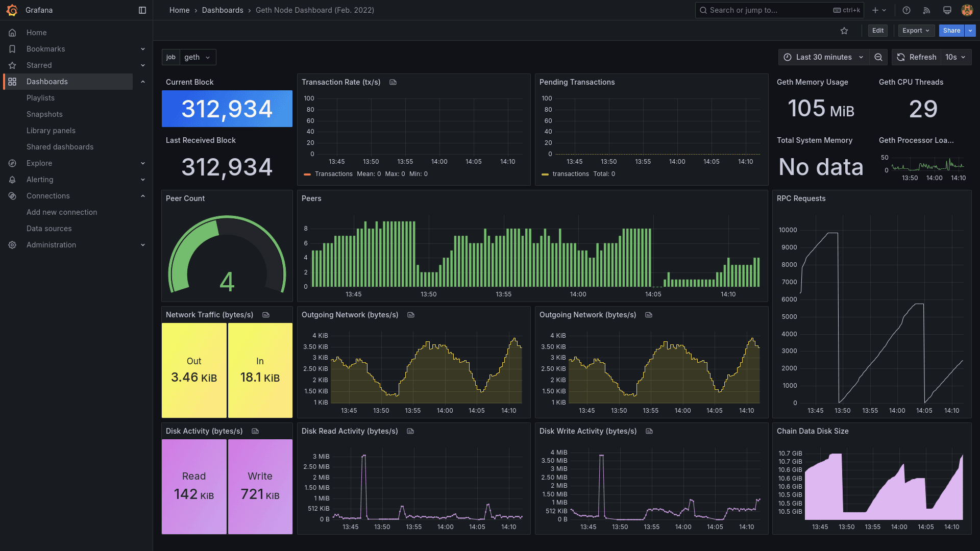Click the legend icon on Transaction Rate panel
The width and height of the screenshot is (980, 551).
pos(393,82)
